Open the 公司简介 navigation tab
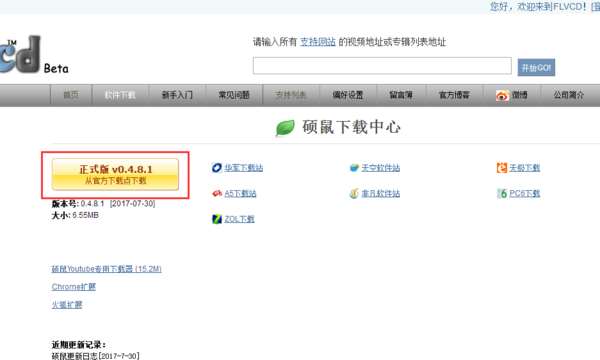600x360 pixels. coord(569,95)
